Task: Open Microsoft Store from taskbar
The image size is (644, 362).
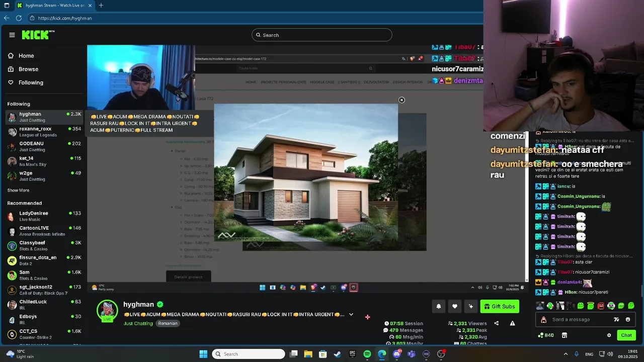Action: tap(323, 354)
